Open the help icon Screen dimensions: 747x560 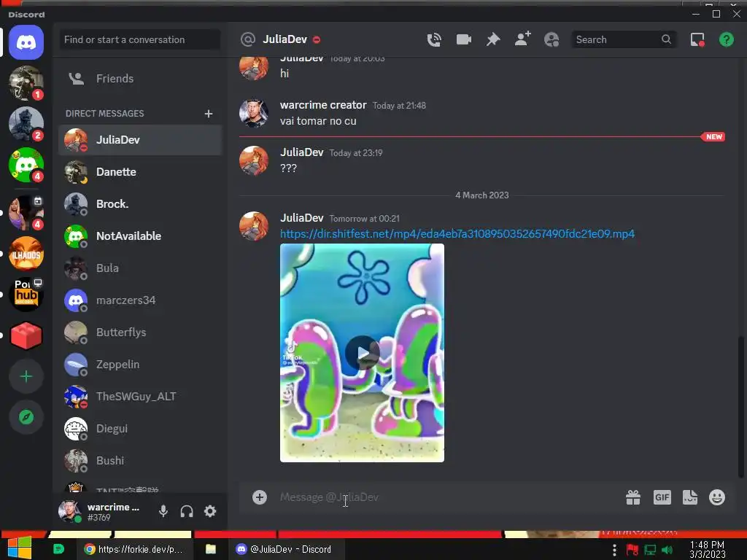726,39
